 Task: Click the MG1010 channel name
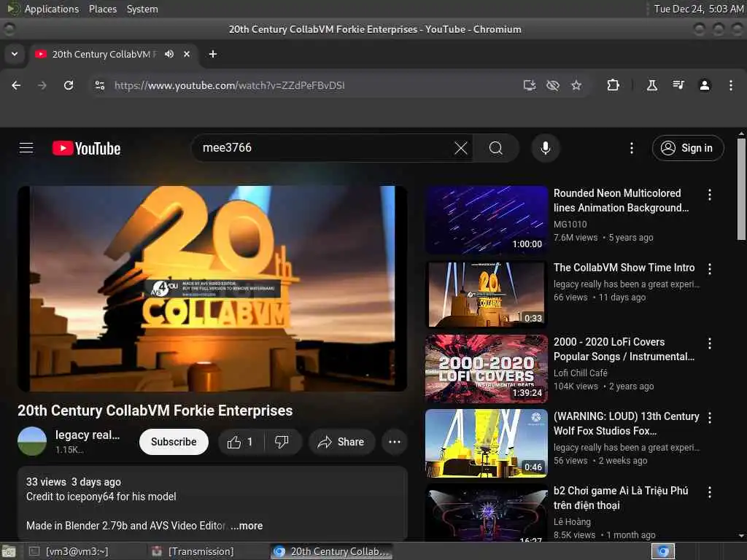(570, 225)
